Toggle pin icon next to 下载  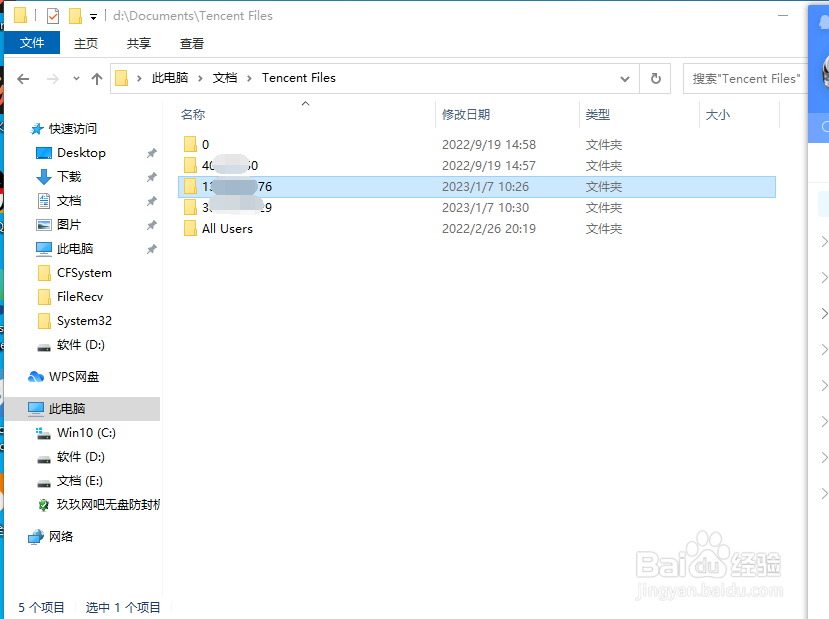point(152,177)
